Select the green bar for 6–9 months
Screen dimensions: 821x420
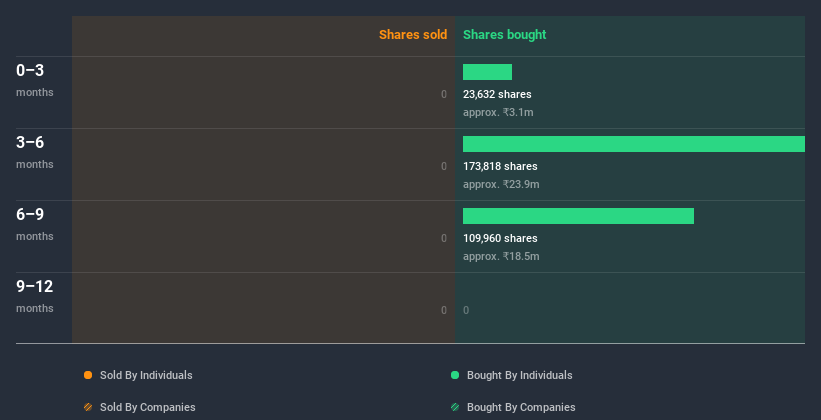point(579,216)
